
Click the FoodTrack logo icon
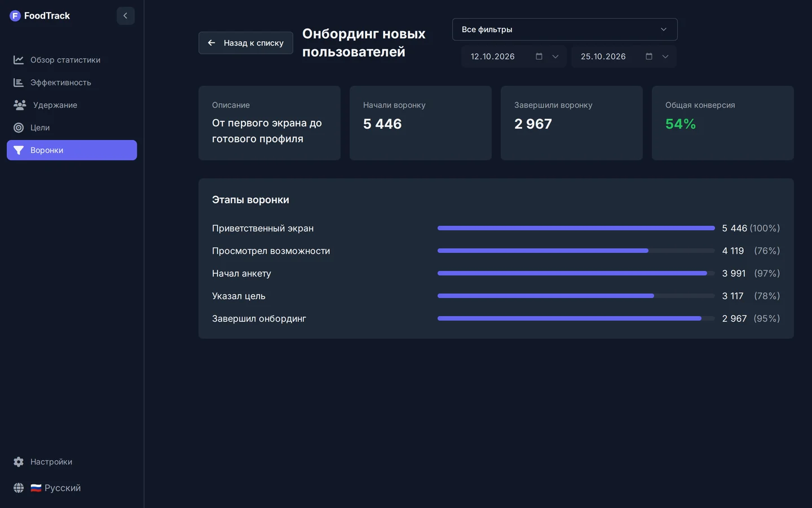tap(15, 16)
